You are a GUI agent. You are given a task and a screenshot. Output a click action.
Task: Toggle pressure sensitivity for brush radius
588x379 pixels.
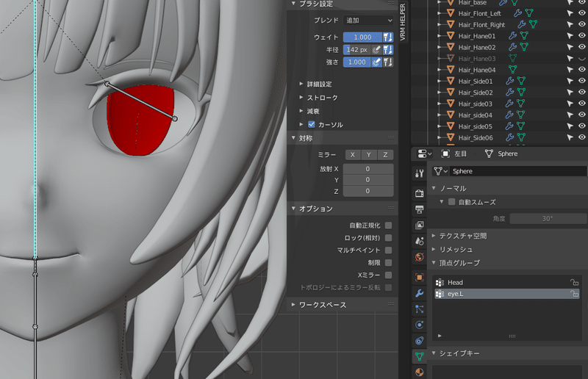[376, 49]
